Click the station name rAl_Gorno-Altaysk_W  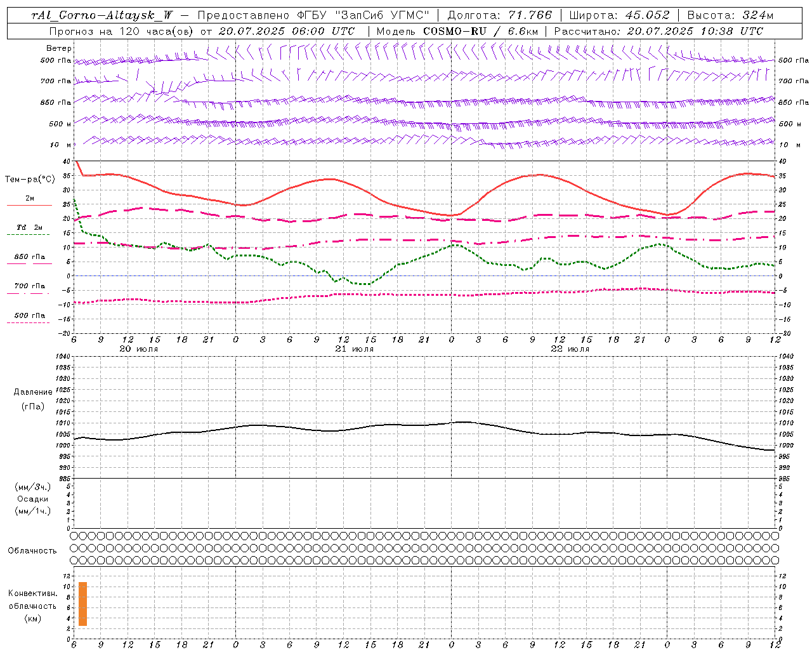[102, 15]
